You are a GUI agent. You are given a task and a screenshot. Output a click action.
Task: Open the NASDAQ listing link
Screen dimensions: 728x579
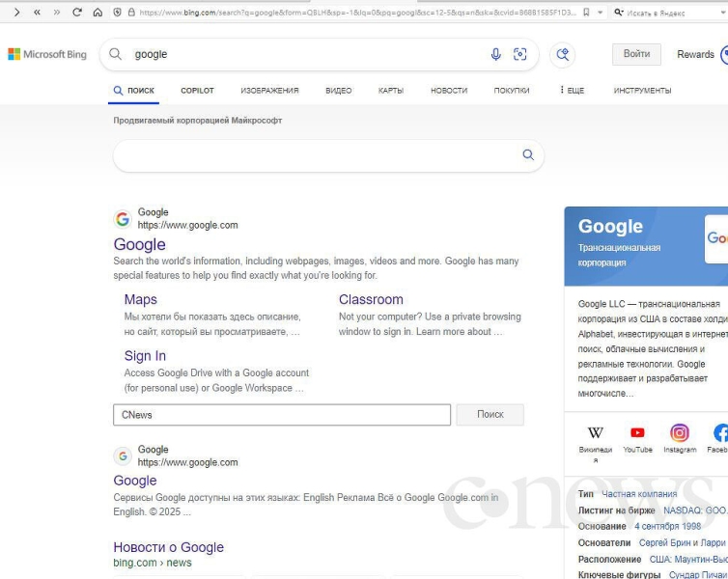coord(695,510)
